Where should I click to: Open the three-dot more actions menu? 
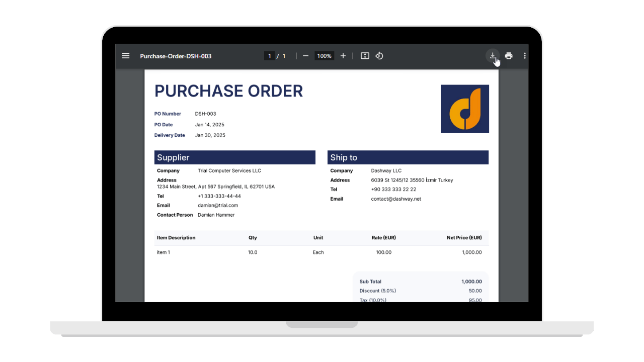525,56
